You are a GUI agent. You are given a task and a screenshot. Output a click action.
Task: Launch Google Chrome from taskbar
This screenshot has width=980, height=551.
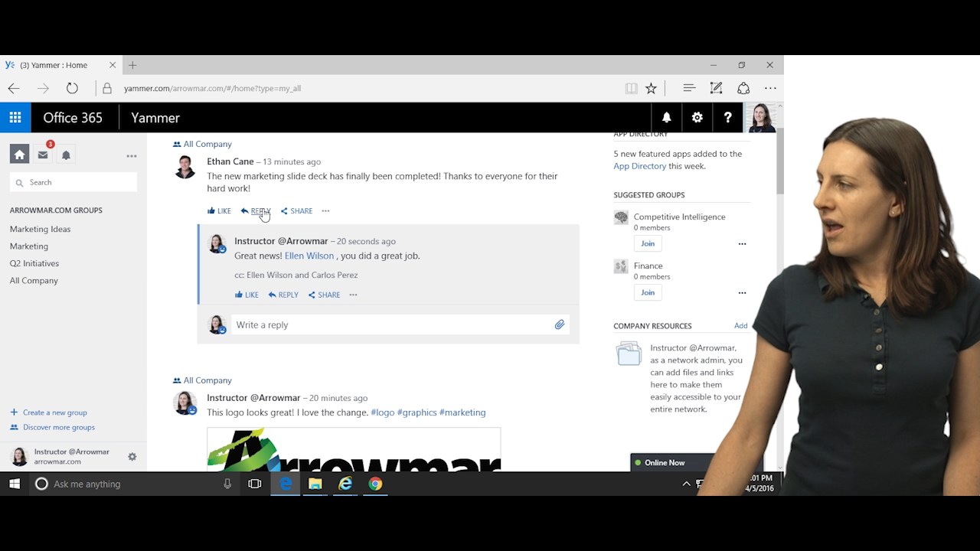click(x=375, y=484)
